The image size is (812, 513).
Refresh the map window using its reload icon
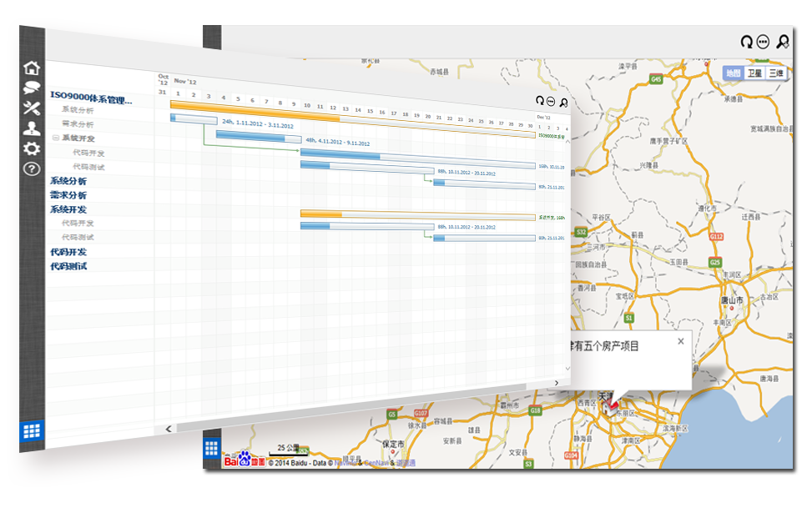746,42
